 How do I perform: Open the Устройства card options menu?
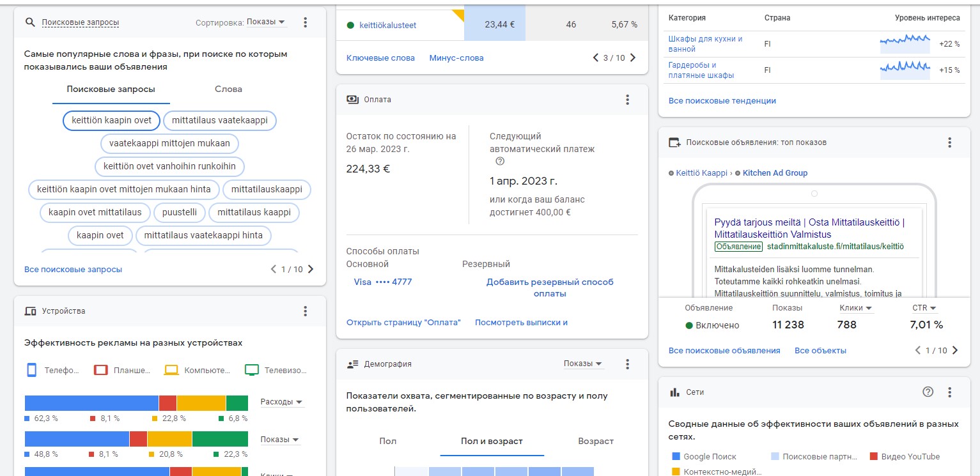305,311
